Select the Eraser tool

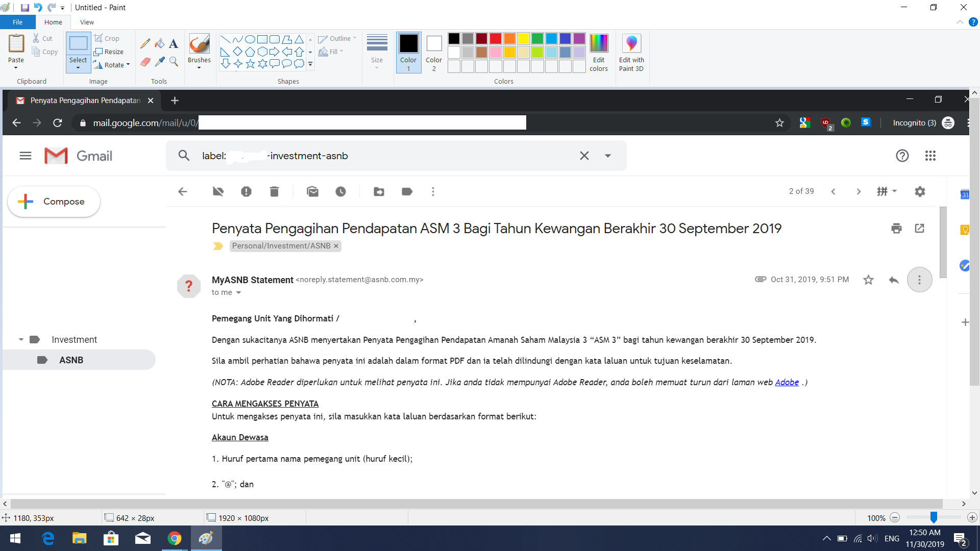click(145, 62)
